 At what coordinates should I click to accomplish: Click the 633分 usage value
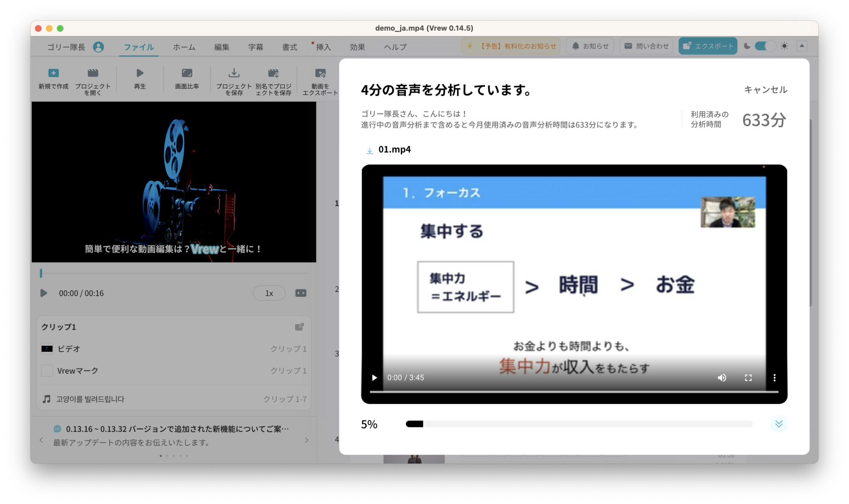coord(764,120)
